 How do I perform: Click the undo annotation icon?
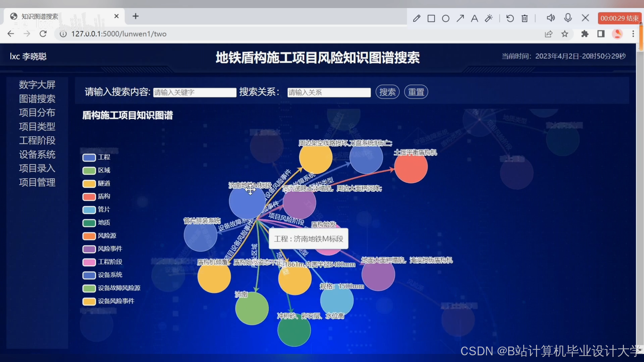pyautogui.click(x=510, y=18)
